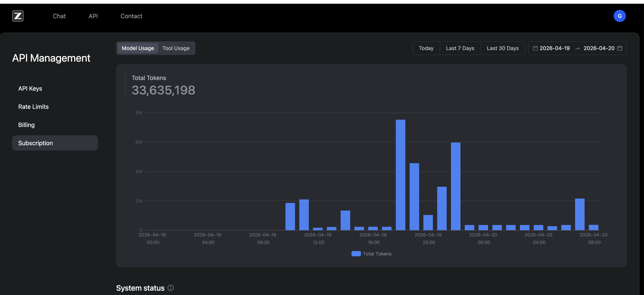Viewport: 644px width, 295px height.
Task: Show Last 7 Days usage
Action: (460, 48)
